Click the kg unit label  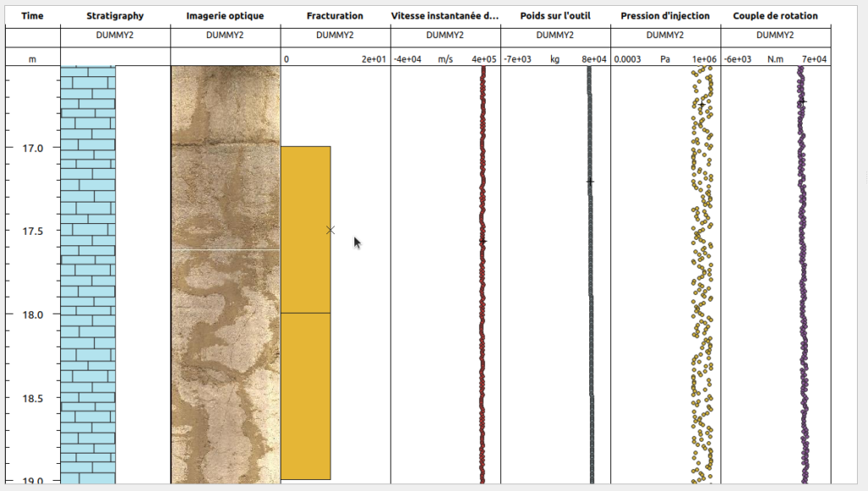coord(554,59)
